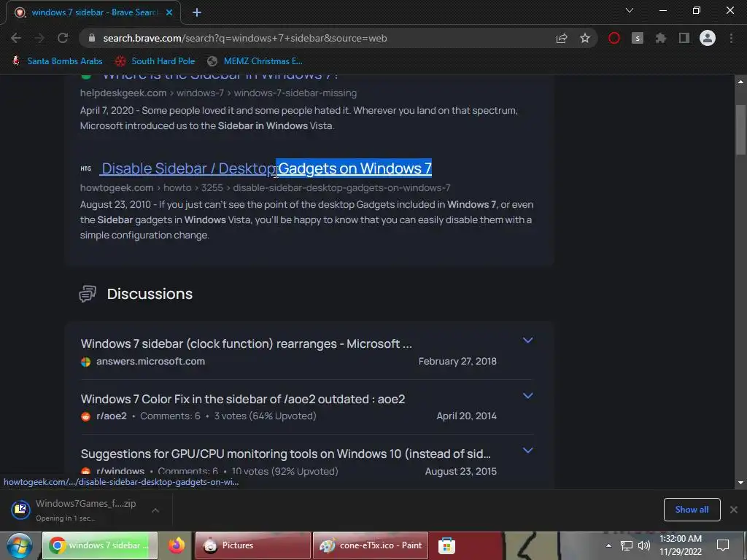Click the page vertical scrollbar thumb

(740, 130)
